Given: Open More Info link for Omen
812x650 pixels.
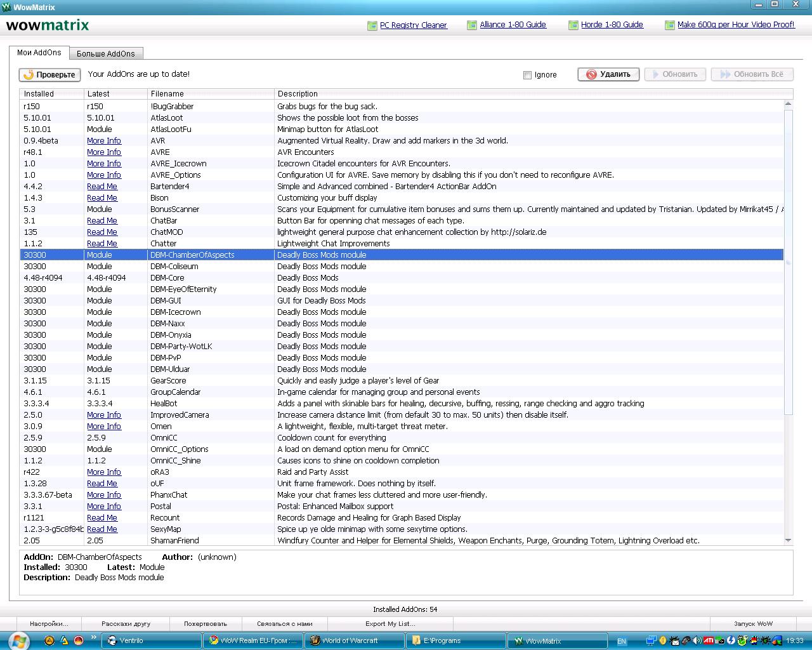Looking at the screenshot, I should (x=104, y=427).
